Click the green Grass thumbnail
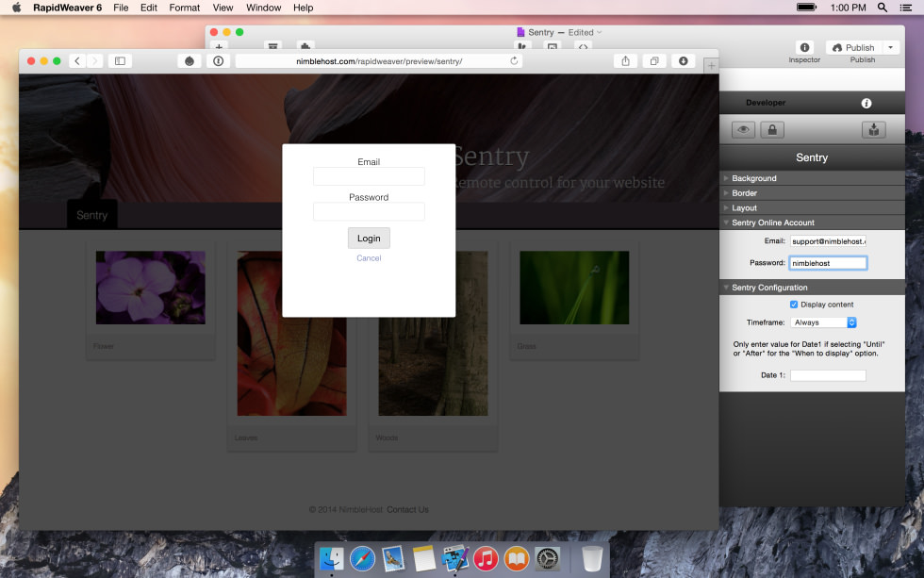 pyautogui.click(x=574, y=288)
